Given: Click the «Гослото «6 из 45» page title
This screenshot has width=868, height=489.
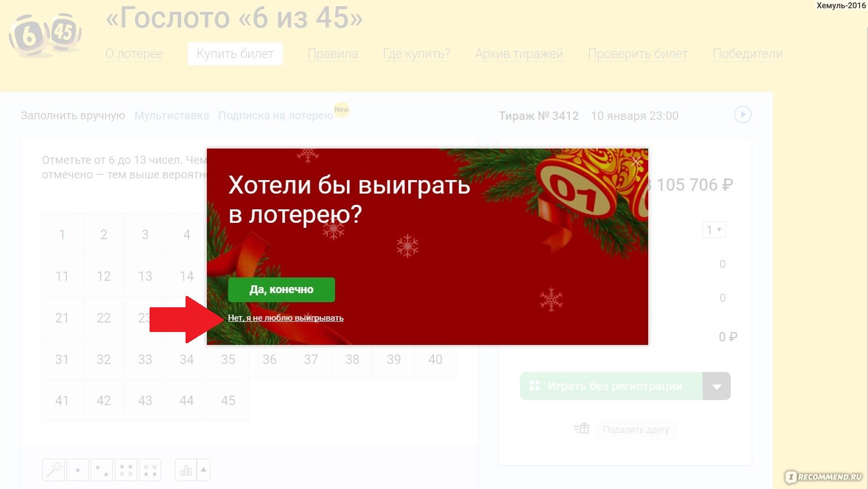Looking at the screenshot, I should [234, 18].
